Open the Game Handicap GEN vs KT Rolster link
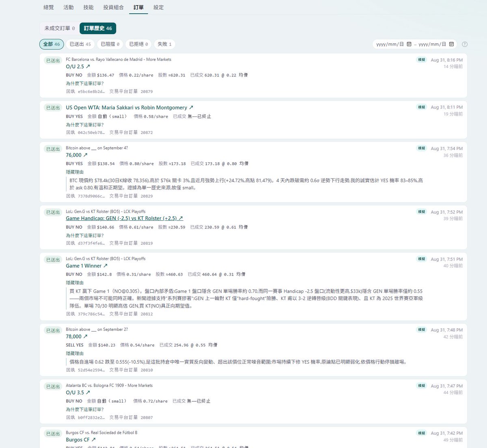 (124, 218)
